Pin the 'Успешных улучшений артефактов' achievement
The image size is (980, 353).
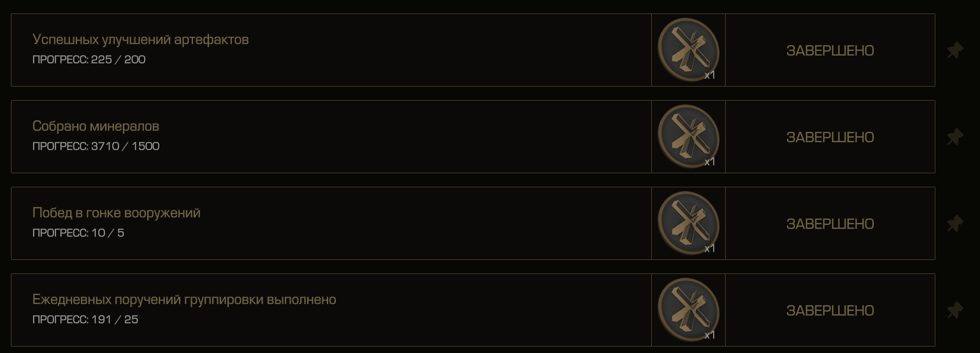955,50
